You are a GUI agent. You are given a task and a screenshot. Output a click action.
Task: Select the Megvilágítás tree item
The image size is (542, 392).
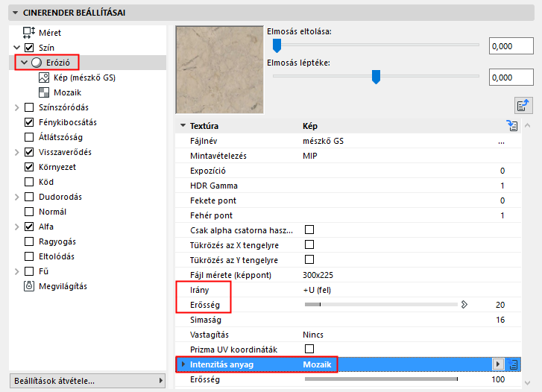click(63, 286)
